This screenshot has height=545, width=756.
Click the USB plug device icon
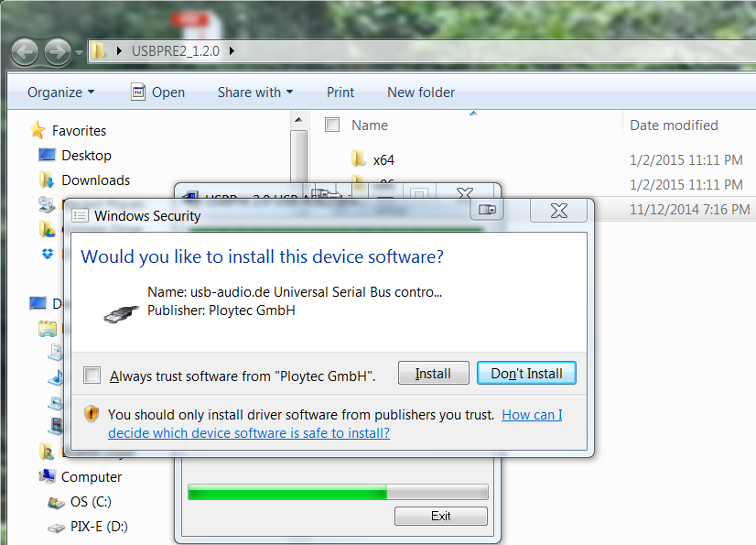tap(121, 314)
